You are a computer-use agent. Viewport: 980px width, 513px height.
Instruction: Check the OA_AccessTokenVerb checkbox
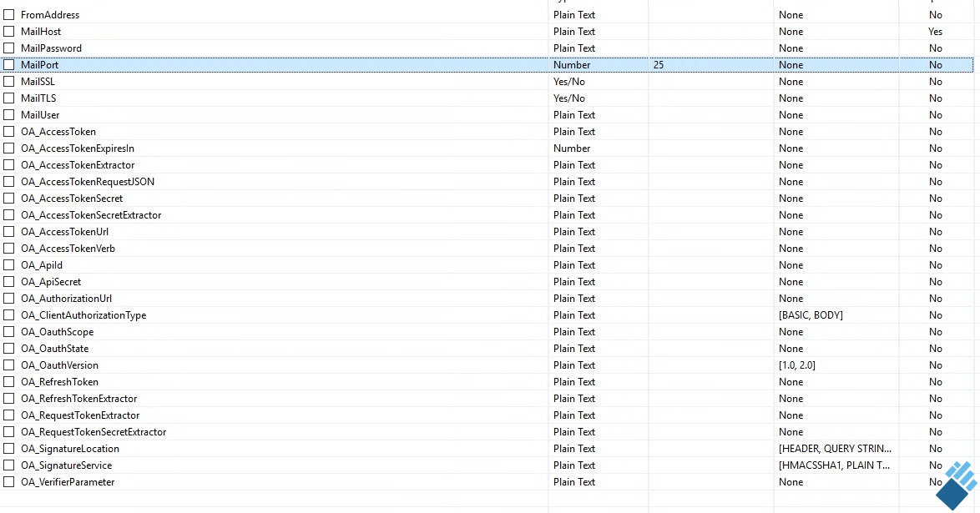[x=8, y=248]
